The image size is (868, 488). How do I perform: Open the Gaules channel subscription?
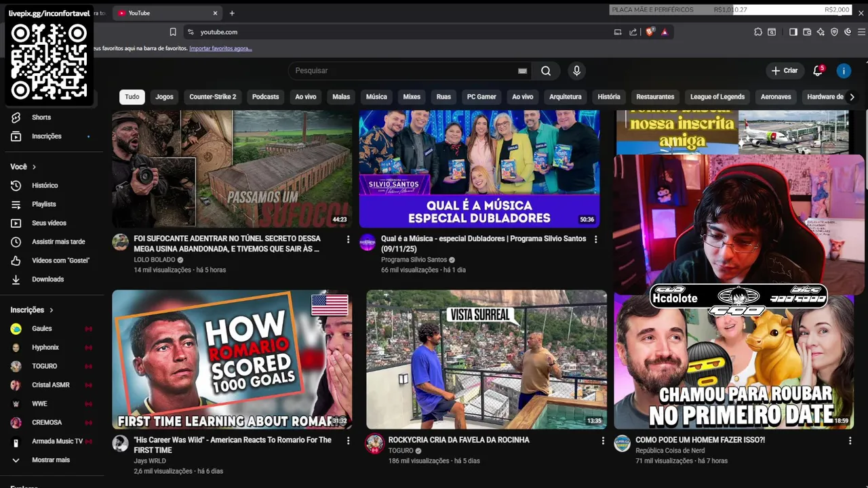(51, 329)
